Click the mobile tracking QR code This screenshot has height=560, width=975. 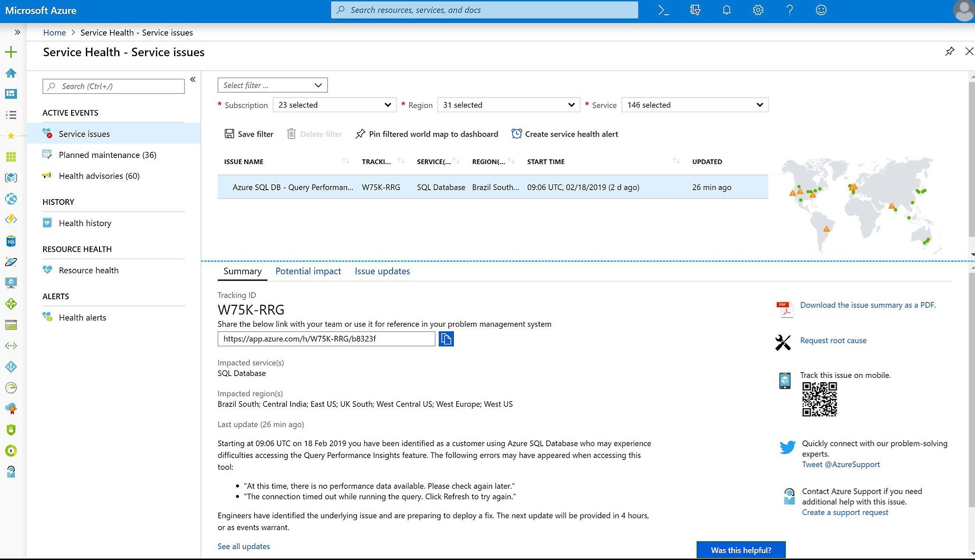tap(819, 399)
